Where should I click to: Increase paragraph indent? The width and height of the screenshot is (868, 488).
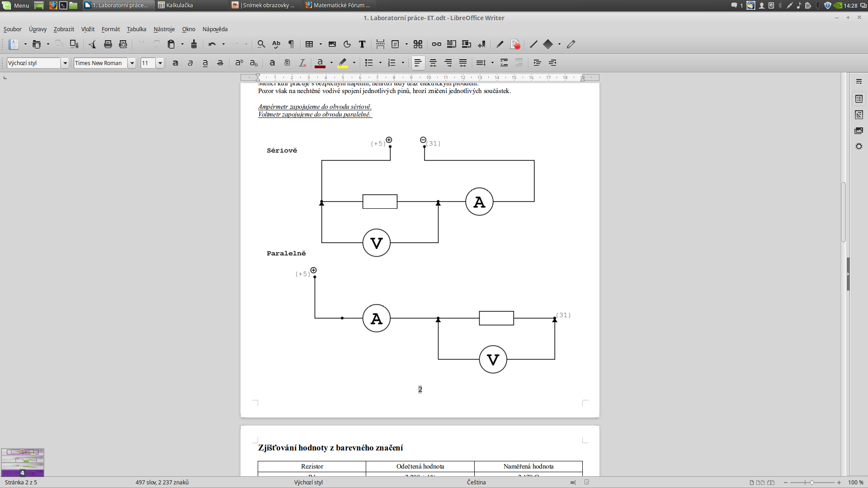[x=538, y=63]
